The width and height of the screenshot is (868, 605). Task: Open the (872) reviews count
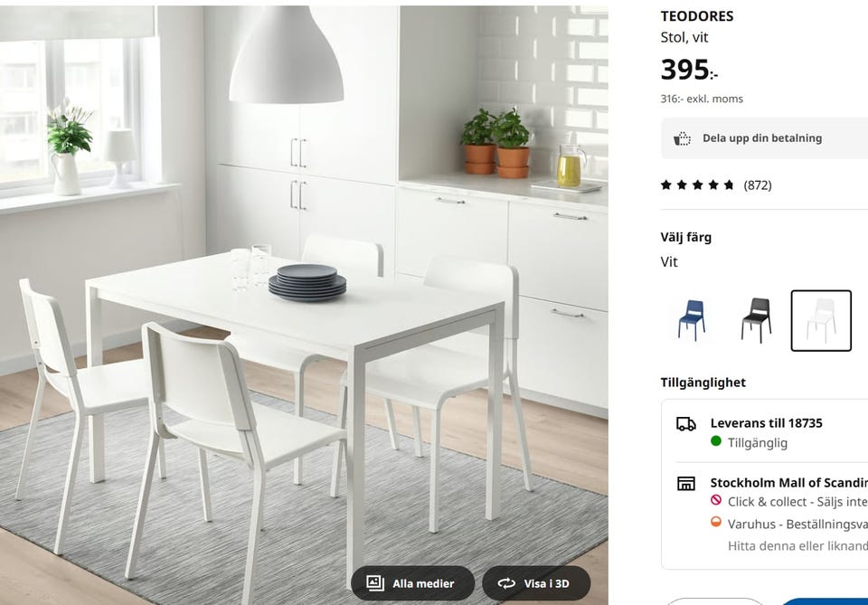758,184
